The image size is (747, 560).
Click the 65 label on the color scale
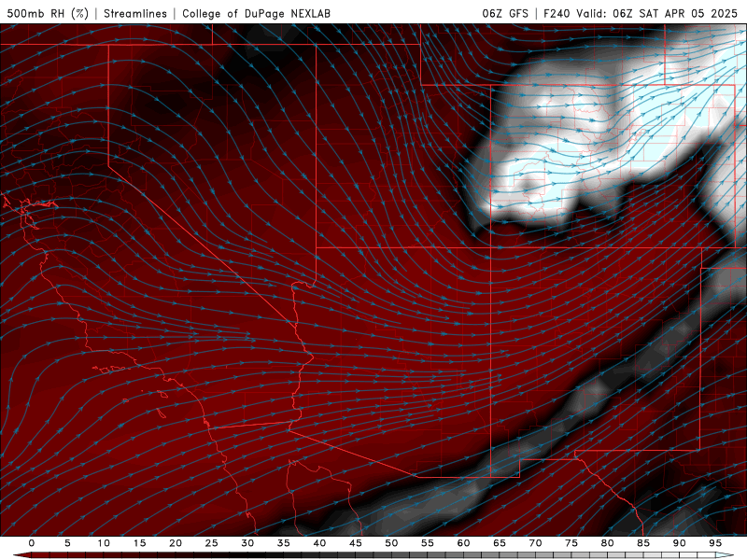coord(500,543)
